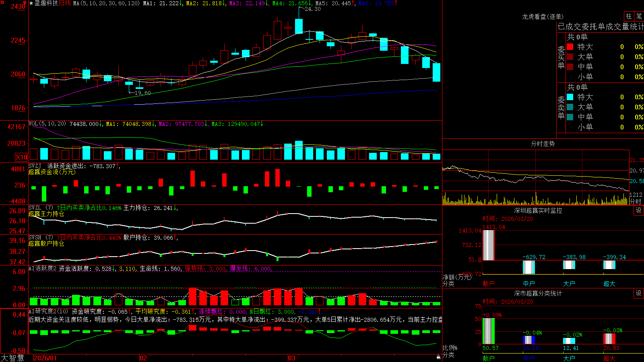The height and width of the screenshot is (362, 644).
Task: Click the star favorite icon beside 盈趣科技
Action: [31, 3]
